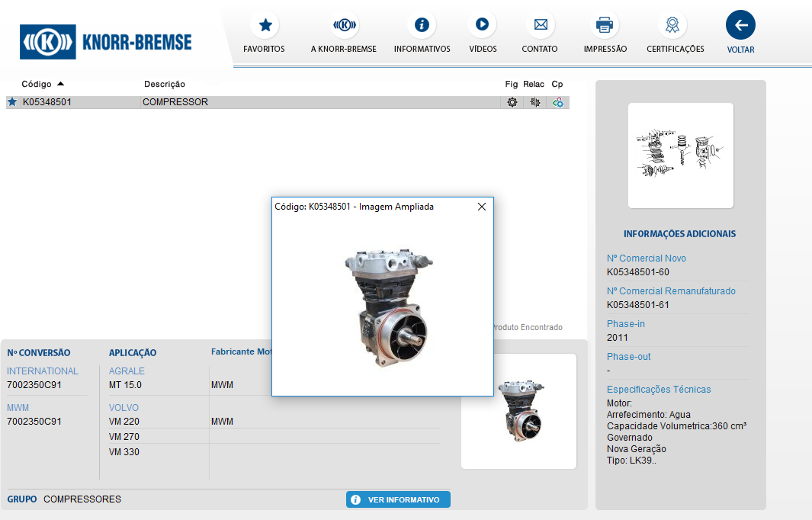This screenshot has height=520, width=812.
Task: Open the Relac related-parts icon
Action: 535,102
